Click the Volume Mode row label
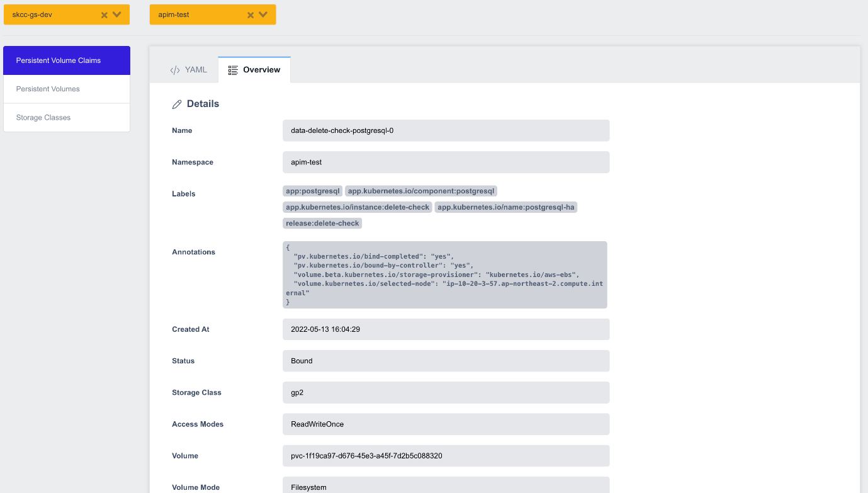This screenshot has width=868, height=493. [x=196, y=487]
